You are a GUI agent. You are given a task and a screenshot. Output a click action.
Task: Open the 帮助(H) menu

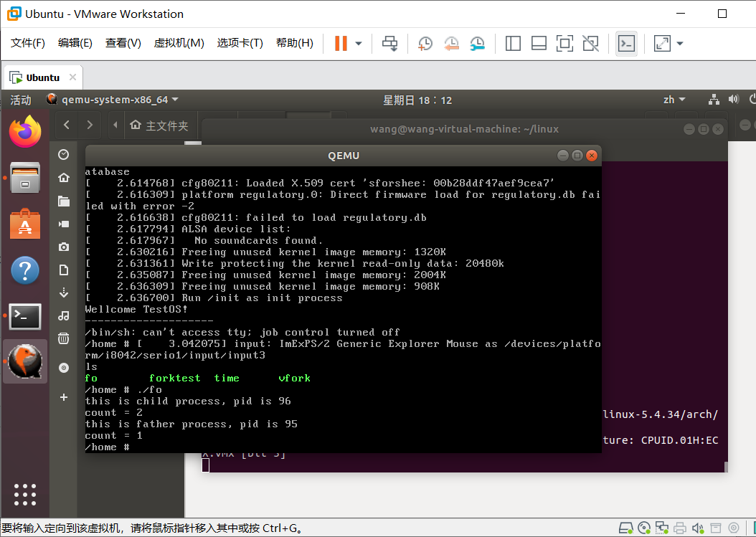click(x=295, y=43)
